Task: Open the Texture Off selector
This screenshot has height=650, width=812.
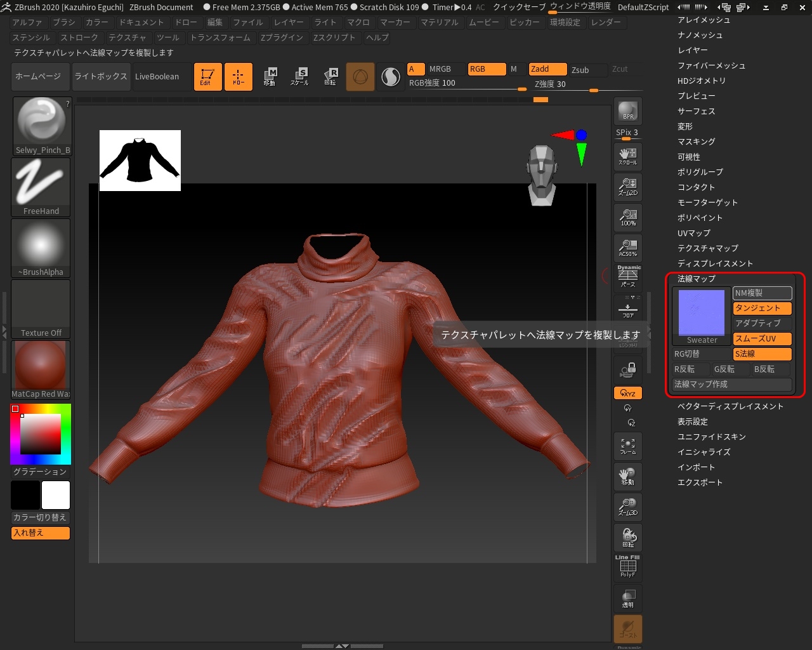Action: tap(41, 309)
